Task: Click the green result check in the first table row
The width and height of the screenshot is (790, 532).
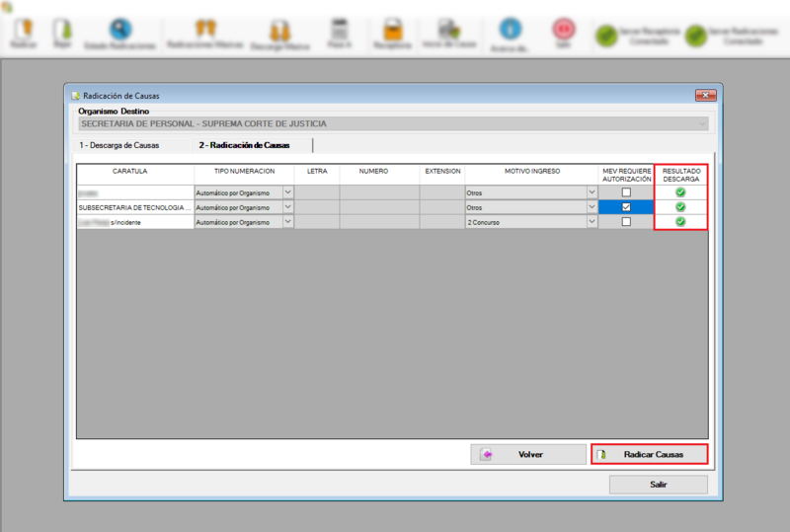Action: click(x=680, y=192)
